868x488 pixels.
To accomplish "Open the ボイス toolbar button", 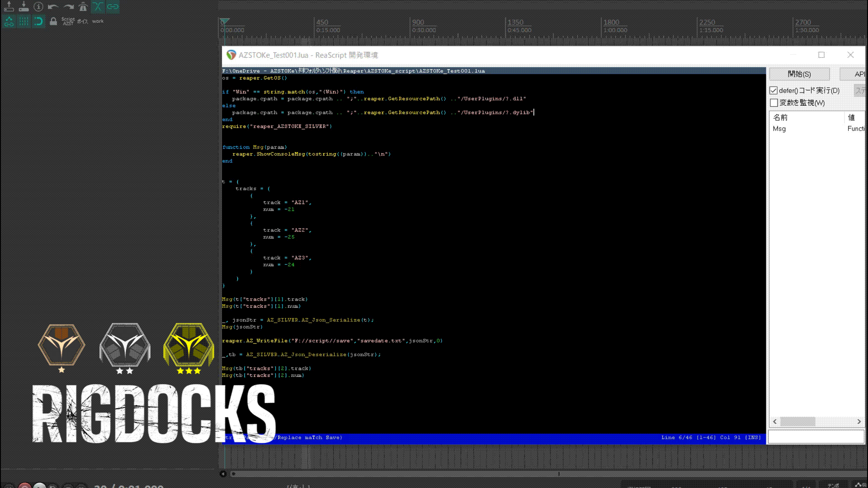I will click(x=83, y=21).
